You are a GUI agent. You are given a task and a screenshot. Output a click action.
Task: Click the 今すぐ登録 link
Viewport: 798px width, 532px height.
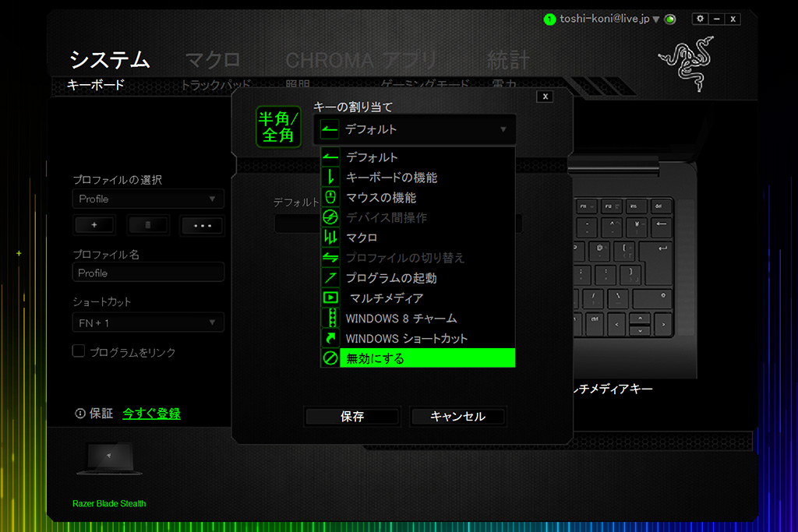151,414
